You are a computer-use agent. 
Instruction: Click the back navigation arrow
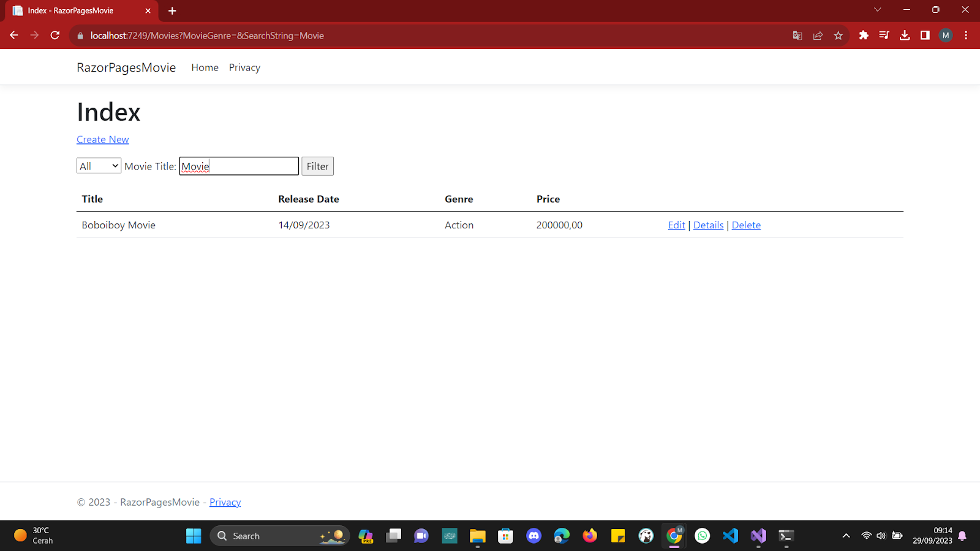tap(14, 35)
